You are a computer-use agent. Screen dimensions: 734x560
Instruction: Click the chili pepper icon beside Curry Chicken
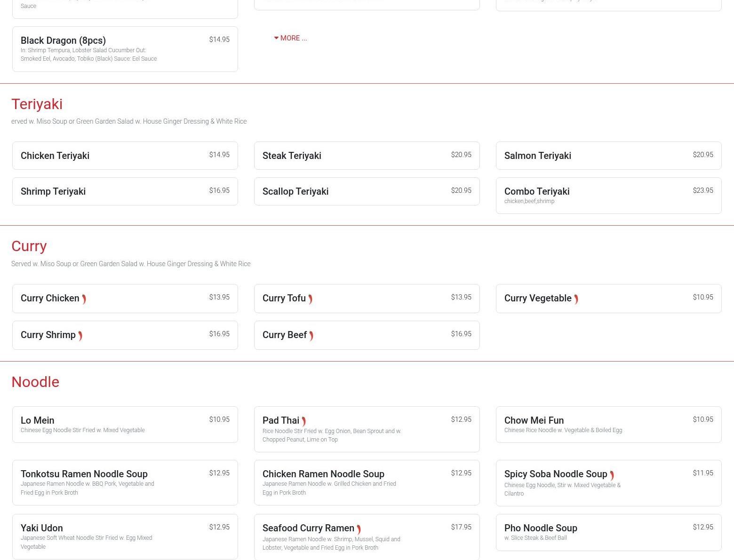click(84, 299)
